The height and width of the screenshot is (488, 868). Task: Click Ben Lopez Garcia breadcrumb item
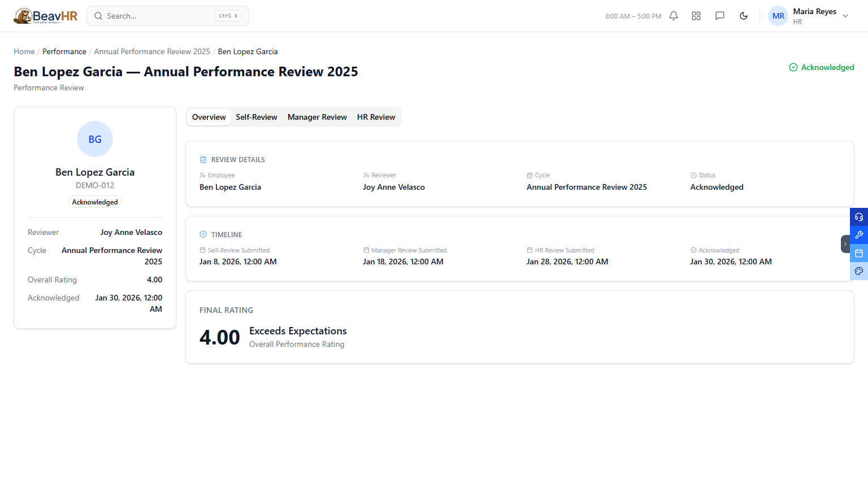coord(248,51)
